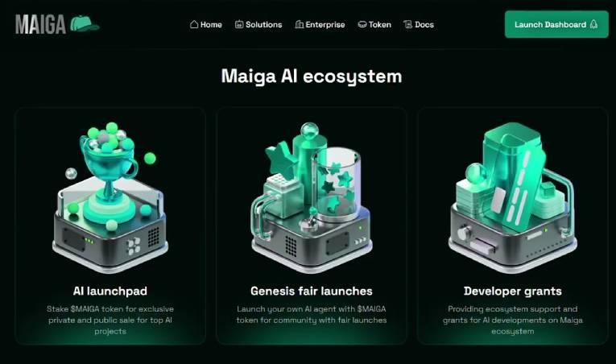The image size is (616, 364).
Task: Select the AI launchpad trophy illustration
Action: point(110,198)
